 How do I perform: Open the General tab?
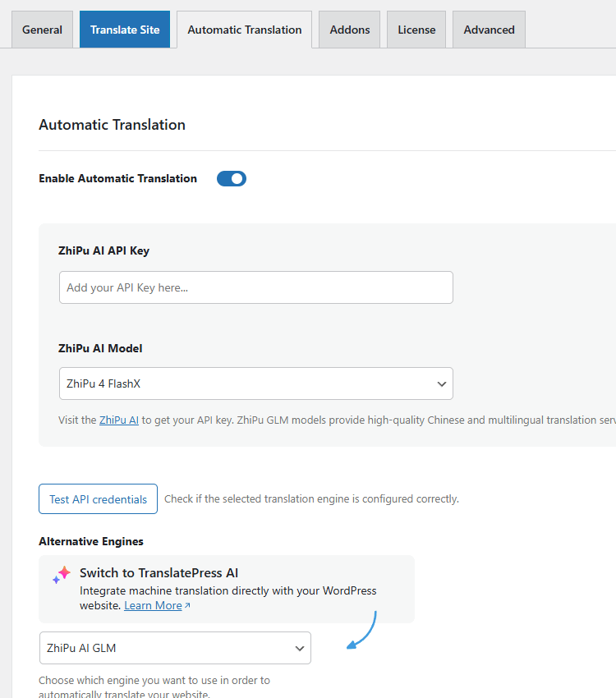click(x=42, y=30)
